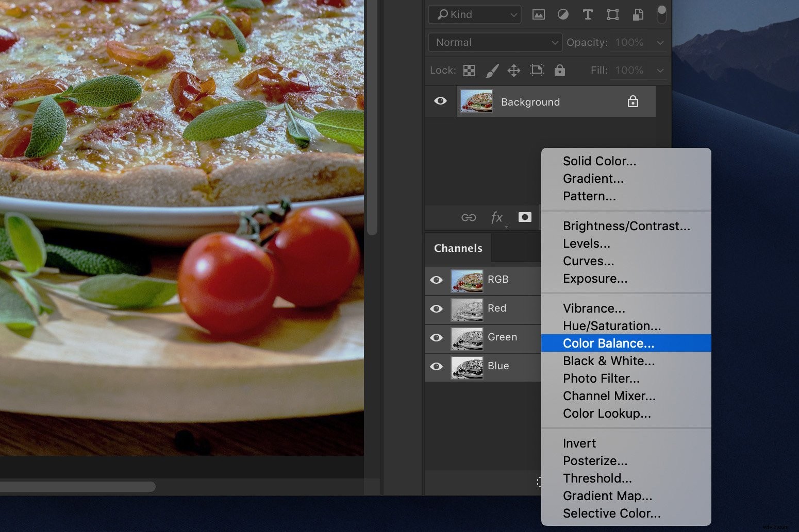Add a layer mask to Background

(x=525, y=217)
